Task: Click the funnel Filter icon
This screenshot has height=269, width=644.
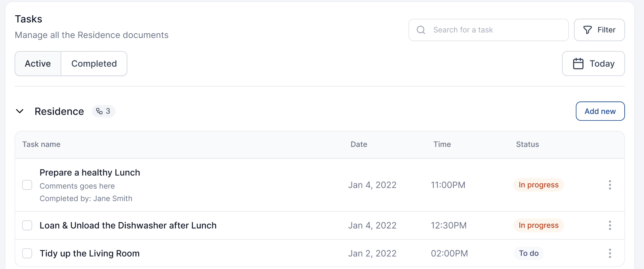Action: point(587,30)
